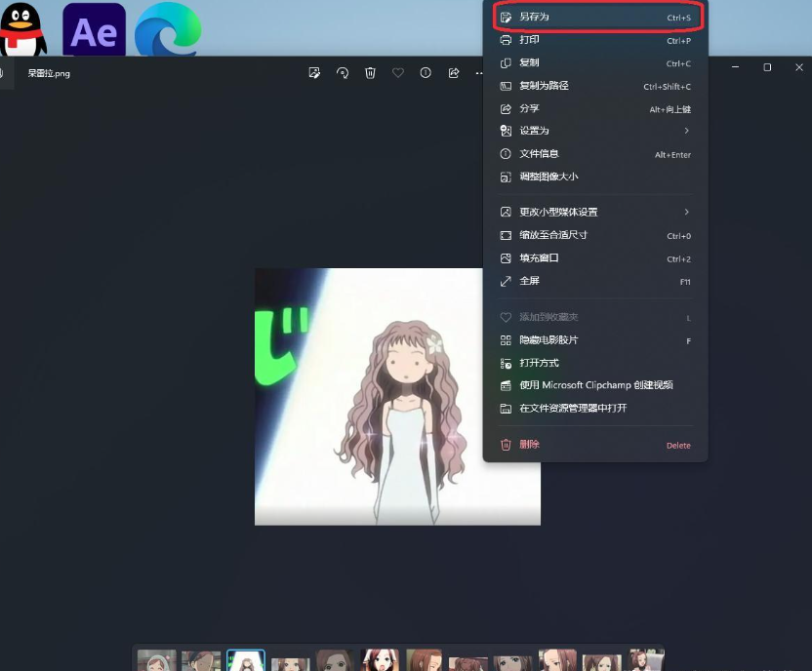Image resolution: width=812 pixels, height=671 pixels.
Task: Open 文件信息 from the menu
Action: click(595, 154)
